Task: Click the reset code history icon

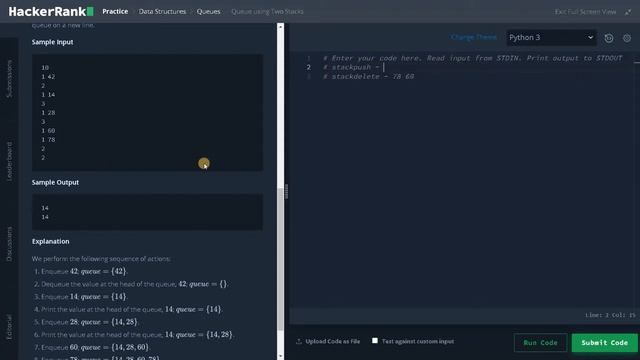Action: coord(609,38)
